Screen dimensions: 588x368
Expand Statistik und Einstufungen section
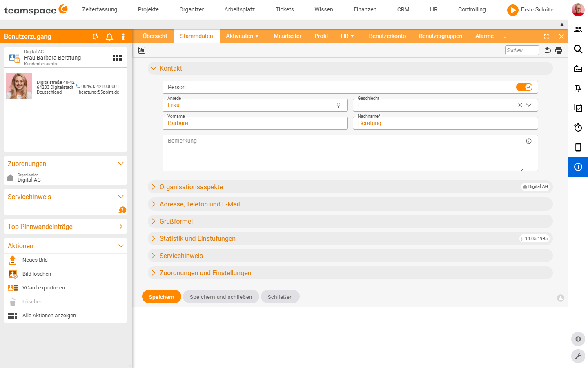350,238
